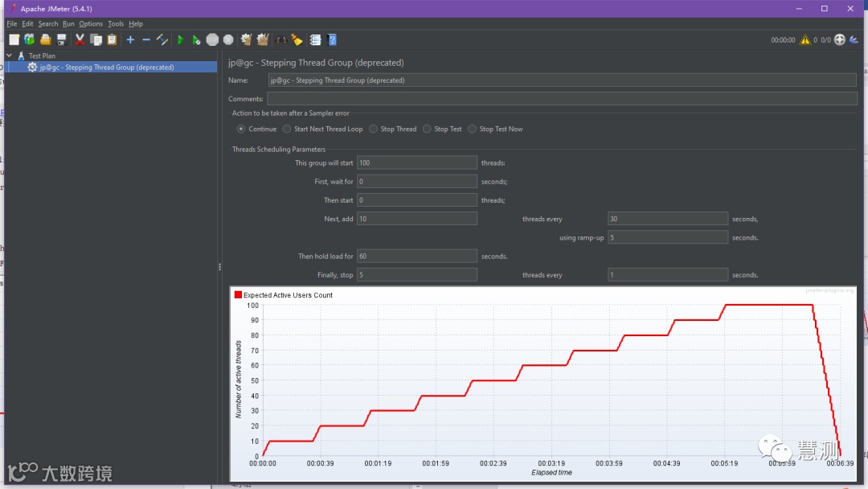Click the 'First, wait for' seconds field
Screen dimensions: 868x489
point(417,182)
